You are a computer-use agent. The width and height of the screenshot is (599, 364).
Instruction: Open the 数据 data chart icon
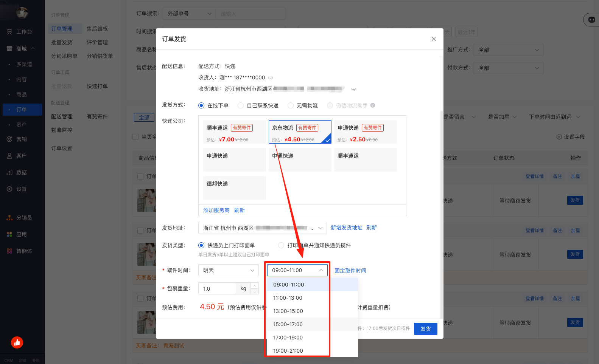pyautogui.click(x=9, y=172)
